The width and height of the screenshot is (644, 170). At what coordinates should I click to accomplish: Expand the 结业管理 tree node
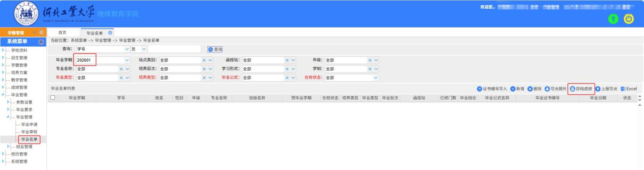pos(8,147)
